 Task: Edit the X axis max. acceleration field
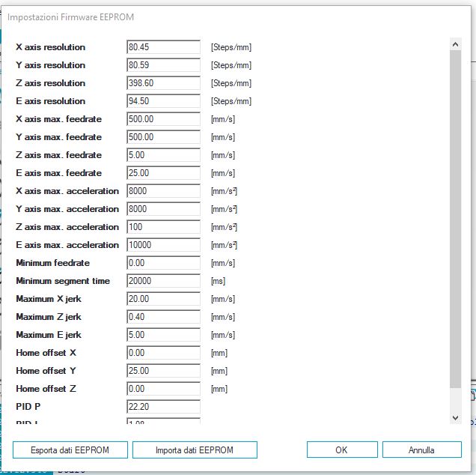163,191
